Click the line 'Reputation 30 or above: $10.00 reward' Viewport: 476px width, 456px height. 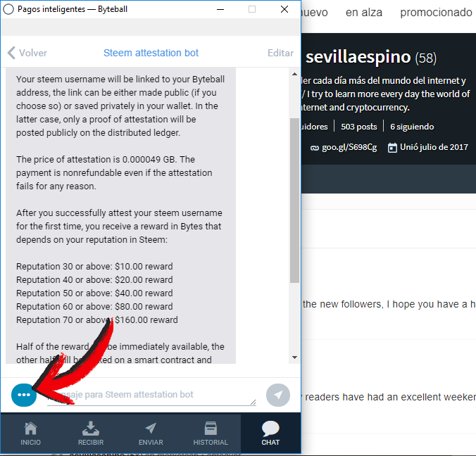click(x=94, y=267)
